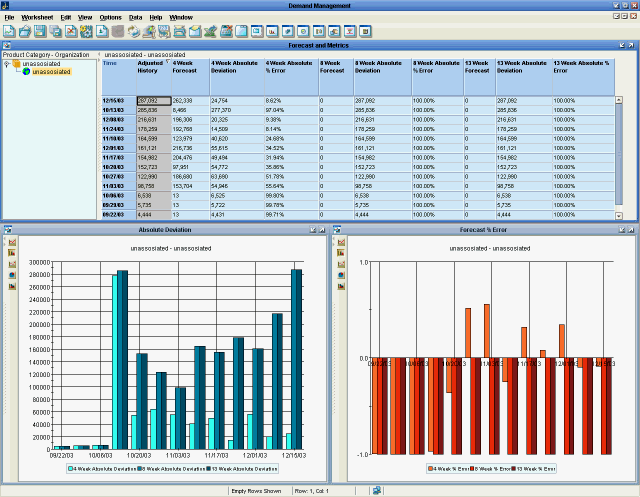Viewport: 640px width, 497px height.
Task: Click the Time column header
Action: [x=119, y=77]
